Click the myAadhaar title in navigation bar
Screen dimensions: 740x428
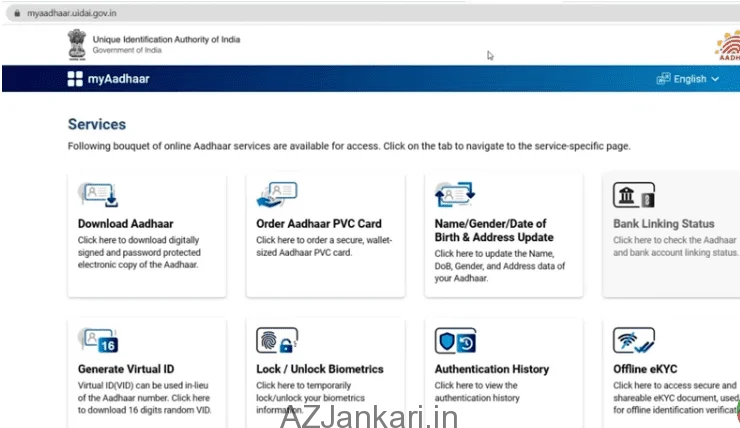point(118,79)
